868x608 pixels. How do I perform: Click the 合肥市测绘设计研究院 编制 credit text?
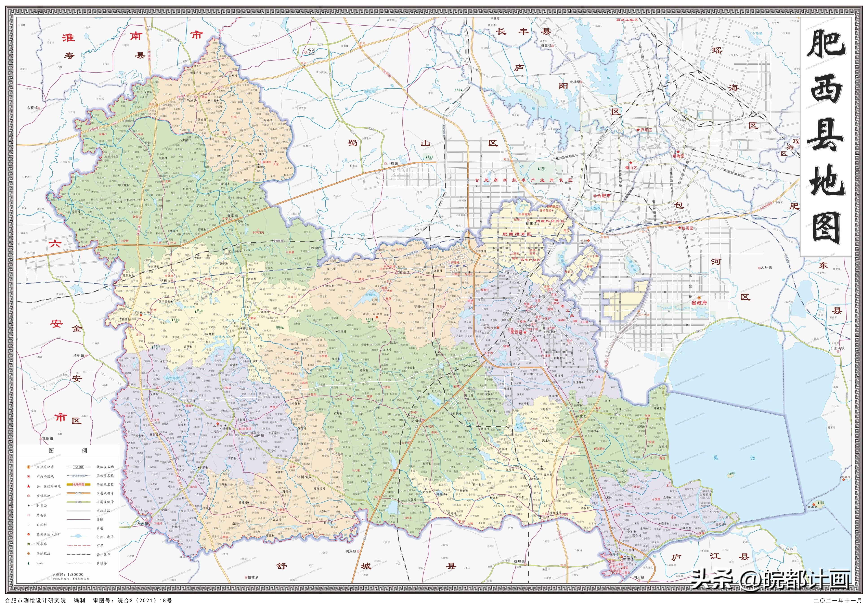pyautogui.click(x=45, y=600)
